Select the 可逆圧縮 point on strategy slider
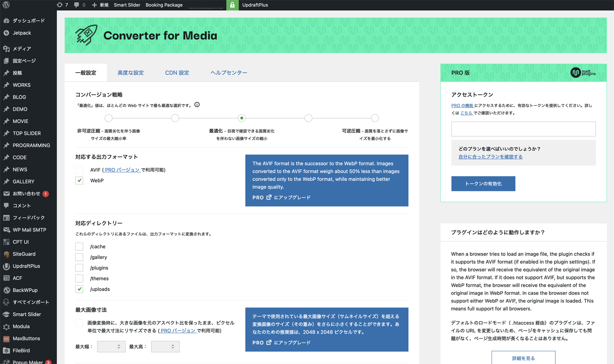This screenshot has height=364, width=614. click(x=375, y=118)
